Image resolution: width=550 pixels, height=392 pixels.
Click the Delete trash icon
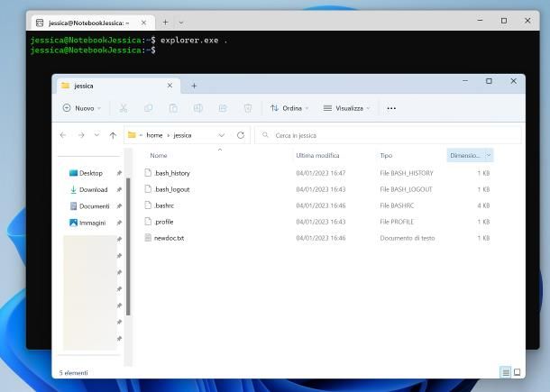pos(248,108)
